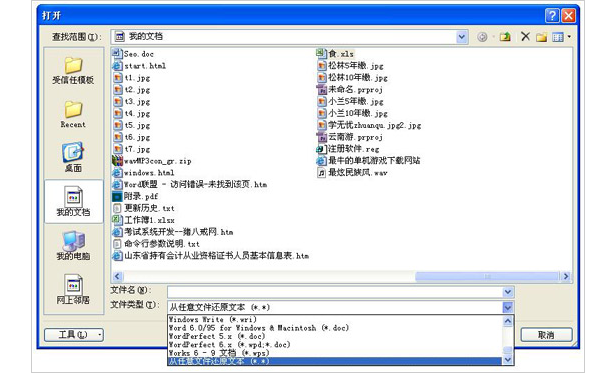This screenshot has height=377, width=590.
Task: Select 松林5年撤.jpg
Action: (x=350, y=66)
